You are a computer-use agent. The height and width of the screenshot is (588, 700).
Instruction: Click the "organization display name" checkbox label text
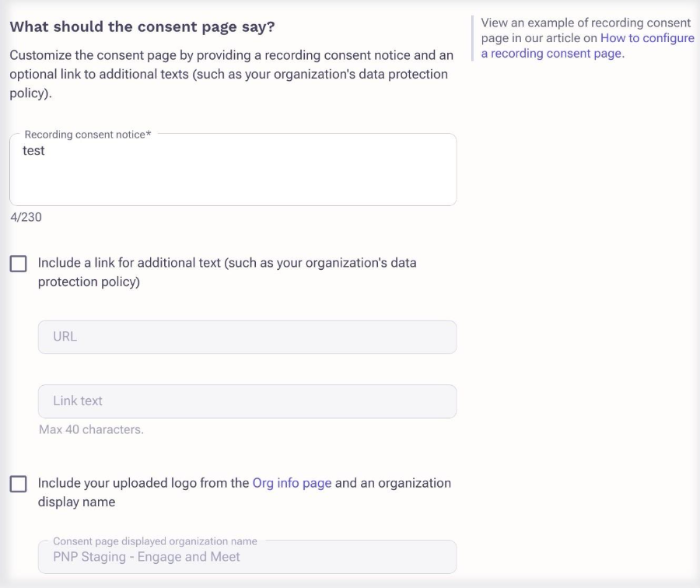76,502
